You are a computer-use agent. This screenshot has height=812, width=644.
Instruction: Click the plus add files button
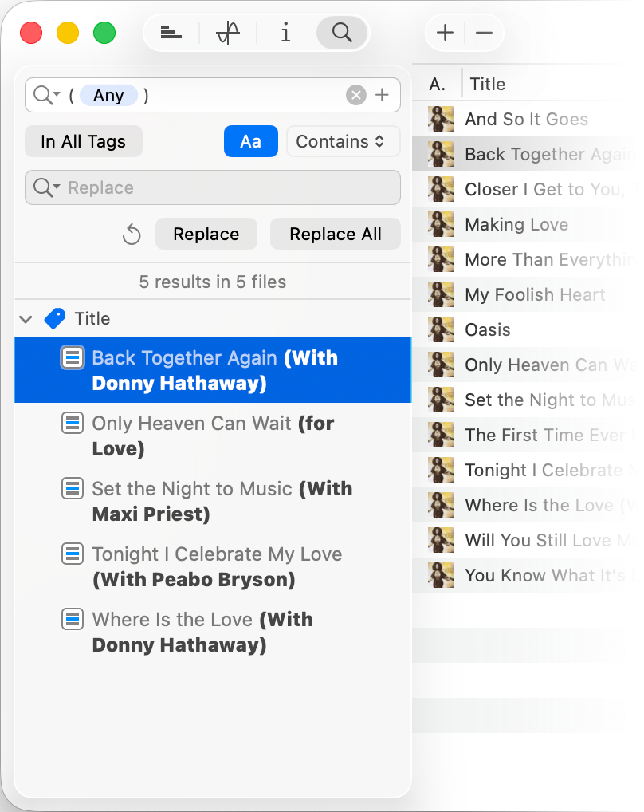coord(445,33)
